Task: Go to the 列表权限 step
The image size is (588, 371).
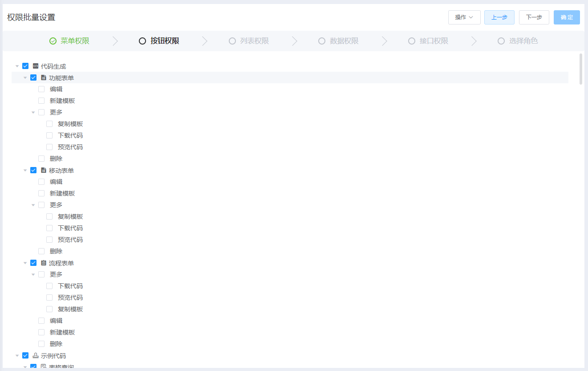Action: (254, 41)
